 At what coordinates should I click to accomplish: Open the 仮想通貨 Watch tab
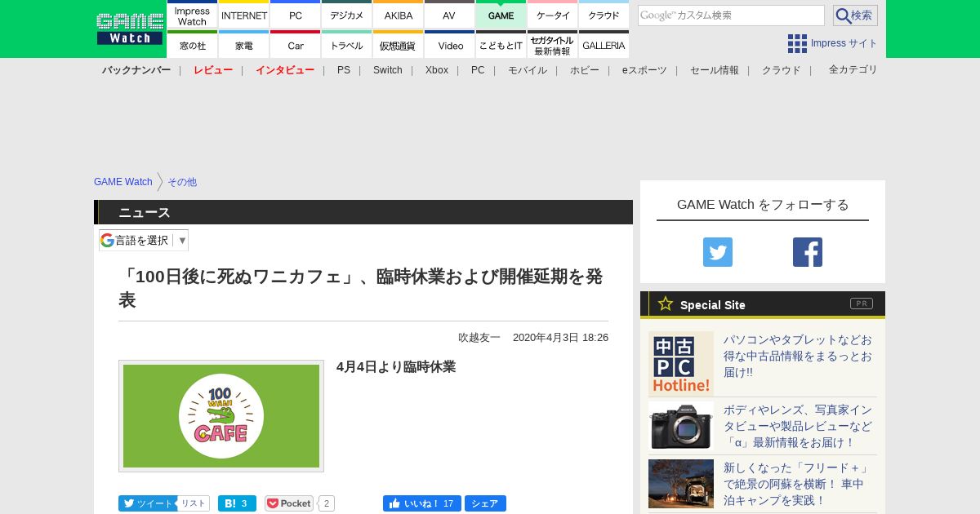tap(399, 45)
